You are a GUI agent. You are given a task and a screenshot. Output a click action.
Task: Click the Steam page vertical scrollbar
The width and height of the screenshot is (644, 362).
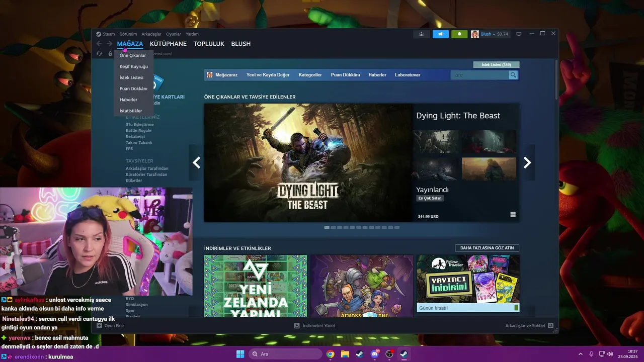pyautogui.click(x=556, y=79)
